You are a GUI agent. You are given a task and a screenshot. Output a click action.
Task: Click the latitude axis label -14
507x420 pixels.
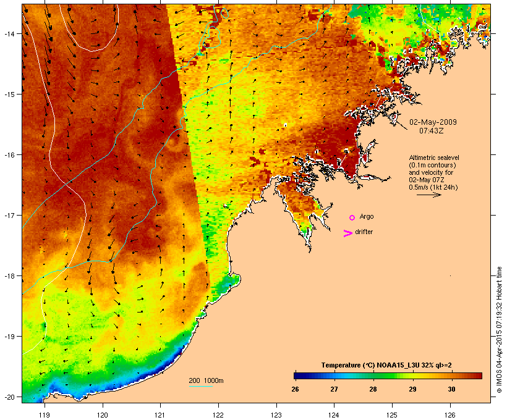[9, 33]
